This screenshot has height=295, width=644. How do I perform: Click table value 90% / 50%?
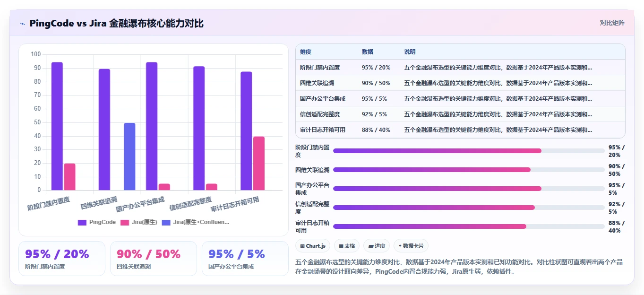(x=376, y=83)
